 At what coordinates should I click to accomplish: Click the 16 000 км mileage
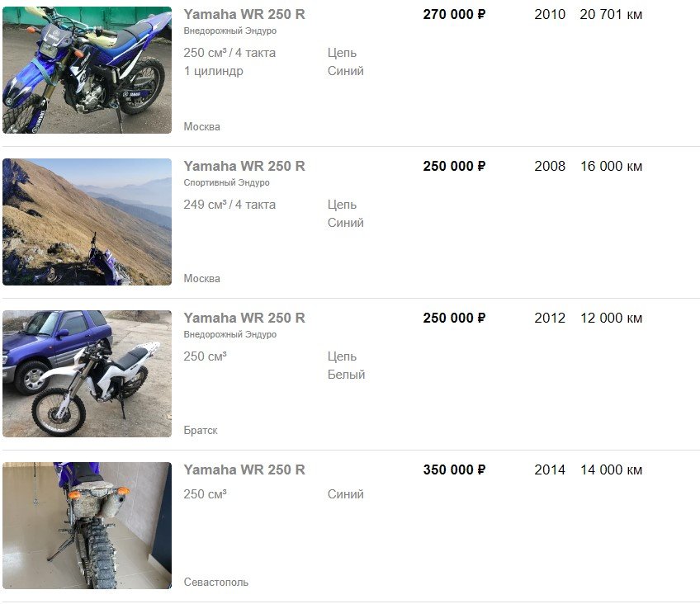point(611,166)
